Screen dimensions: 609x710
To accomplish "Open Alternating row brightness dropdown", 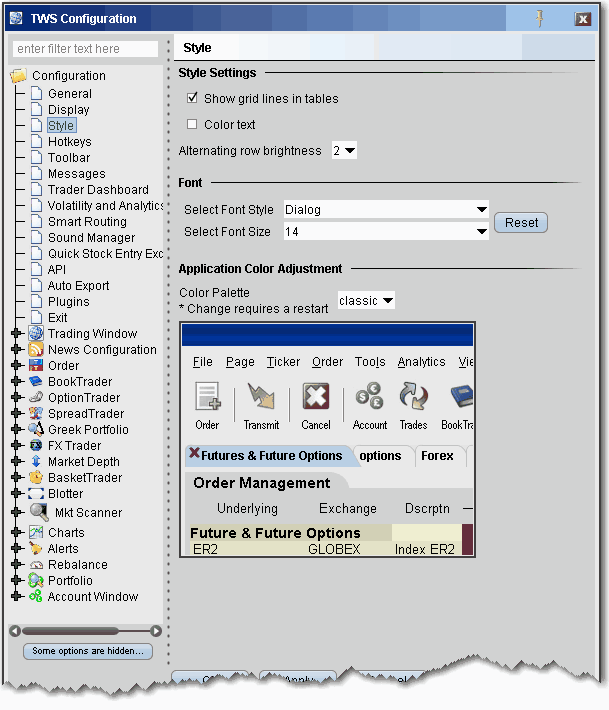I will [344, 150].
